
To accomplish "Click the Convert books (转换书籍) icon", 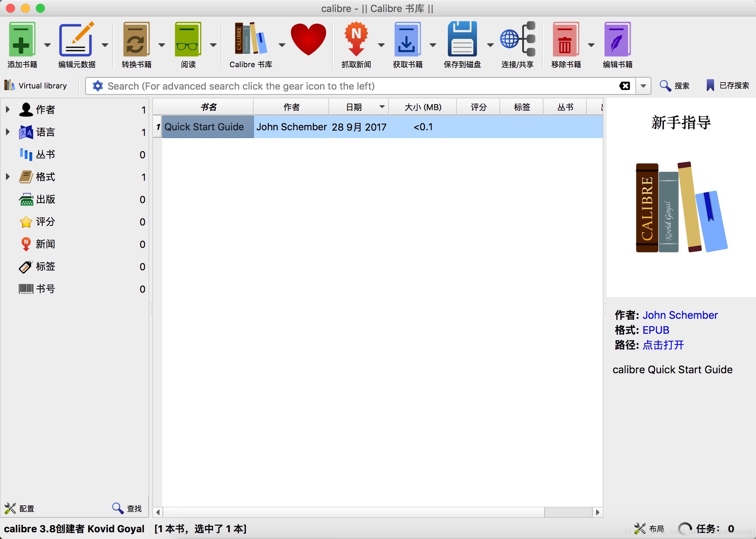I will 136,39.
